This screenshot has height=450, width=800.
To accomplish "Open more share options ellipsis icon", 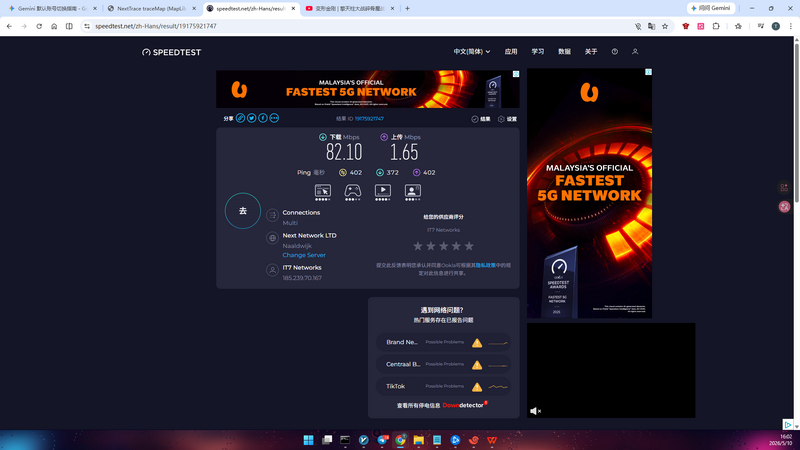I will tap(274, 118).
